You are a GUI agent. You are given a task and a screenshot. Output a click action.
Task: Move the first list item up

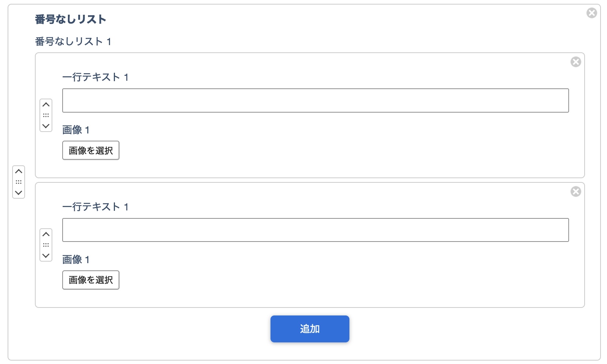click(x=46, y=105)
